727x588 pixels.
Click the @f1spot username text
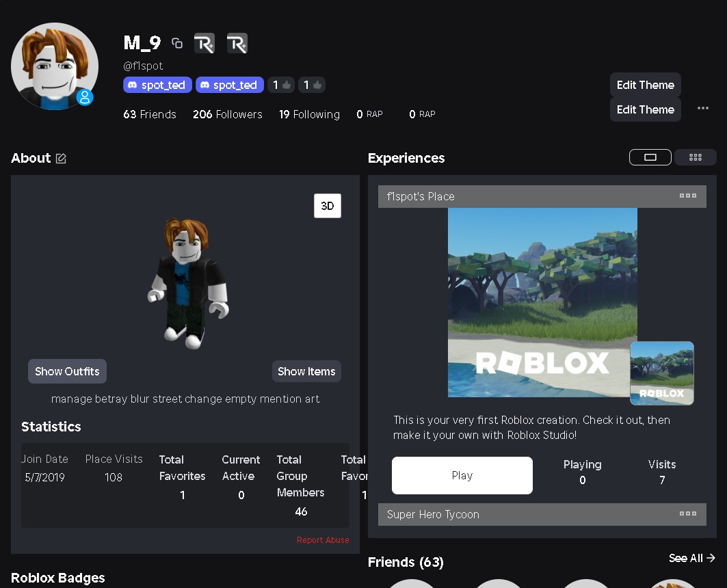143,66
